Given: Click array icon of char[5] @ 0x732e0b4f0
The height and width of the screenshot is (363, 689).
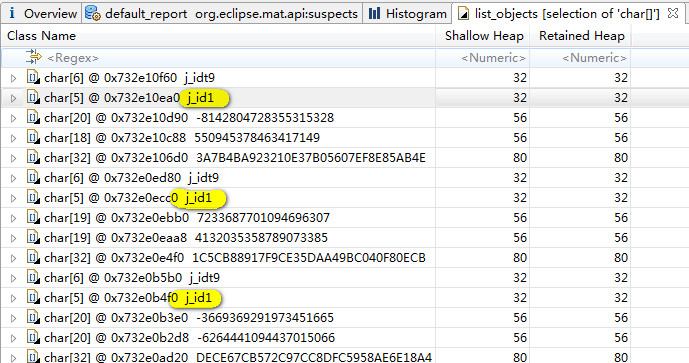Looking at the screenshot, I should coord(33,297).
